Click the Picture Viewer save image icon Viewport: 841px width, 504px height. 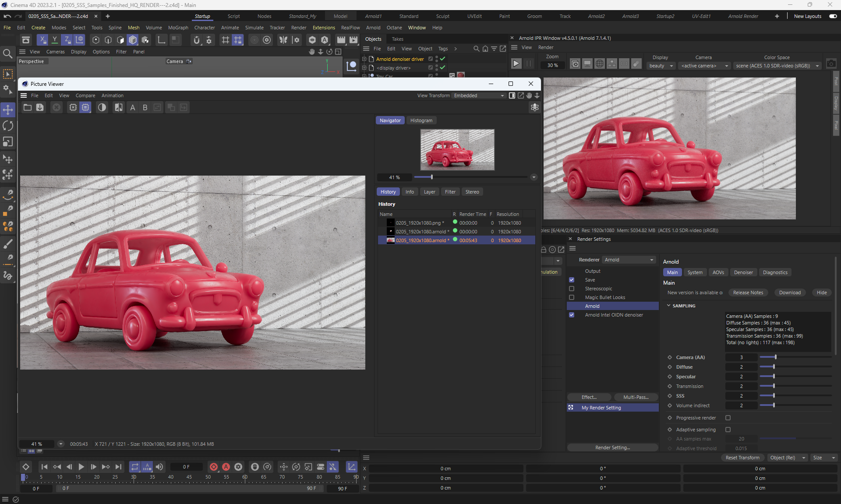point(40,107)
